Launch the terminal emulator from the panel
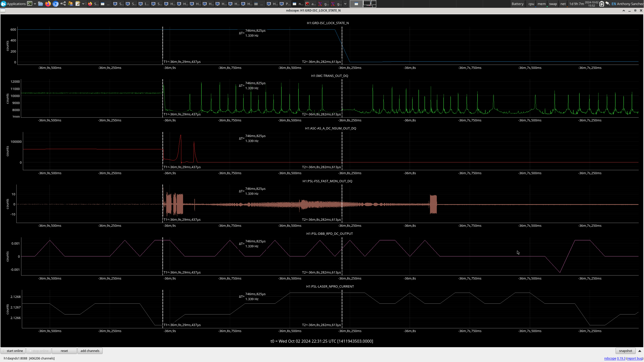Screen dimensions: 644x362 [30, 4]
